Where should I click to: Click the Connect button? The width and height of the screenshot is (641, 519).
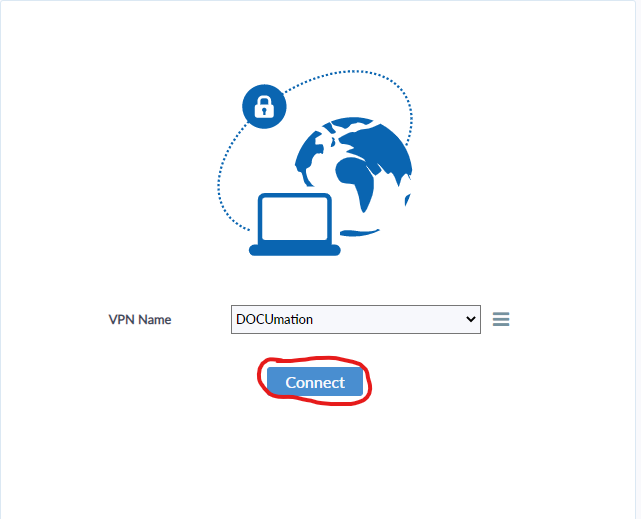315,382
